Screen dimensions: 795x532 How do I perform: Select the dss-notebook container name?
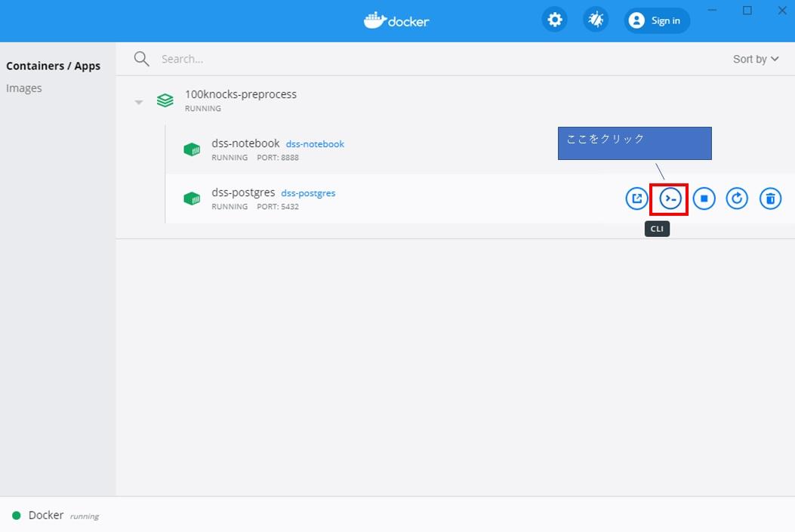coord(245,143)
